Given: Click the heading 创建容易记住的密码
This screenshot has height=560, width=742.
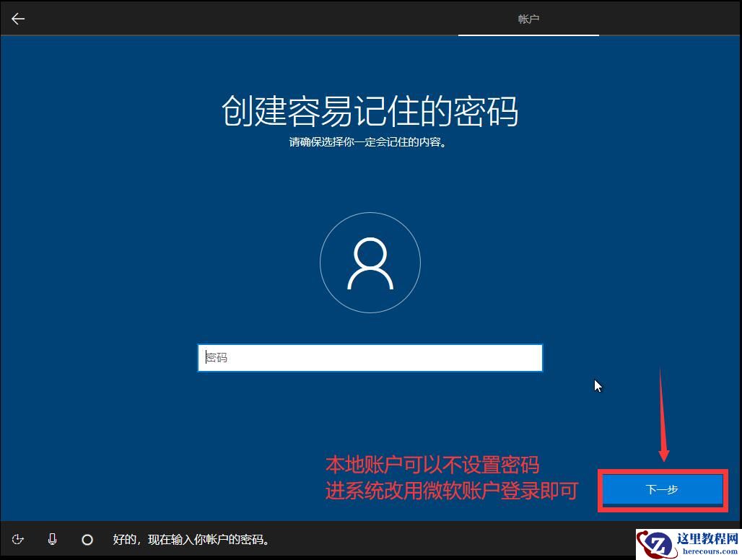Looking at the screenshot, I should point(370,112).
